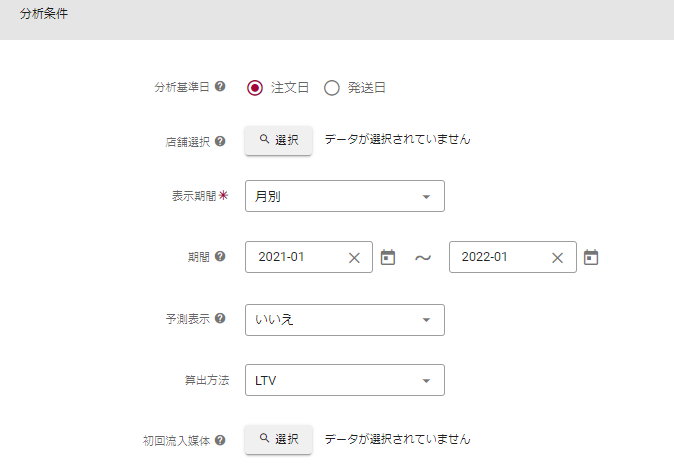Open the 算出方法 dropdown showing LTV
Screen dimensions: 674x476
pos(344,380)
